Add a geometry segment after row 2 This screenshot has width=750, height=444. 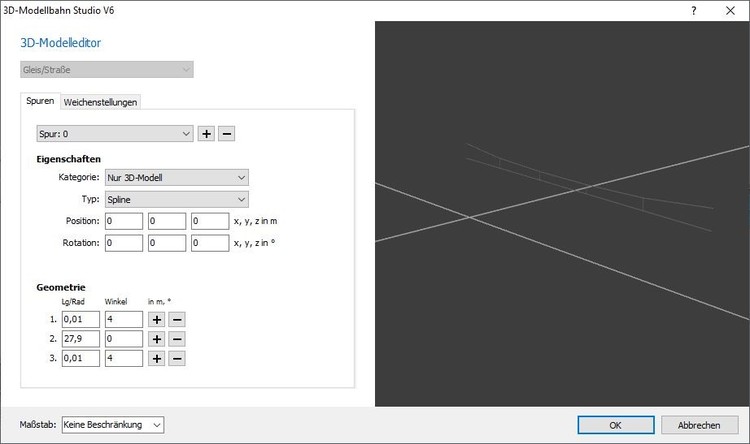156,339
